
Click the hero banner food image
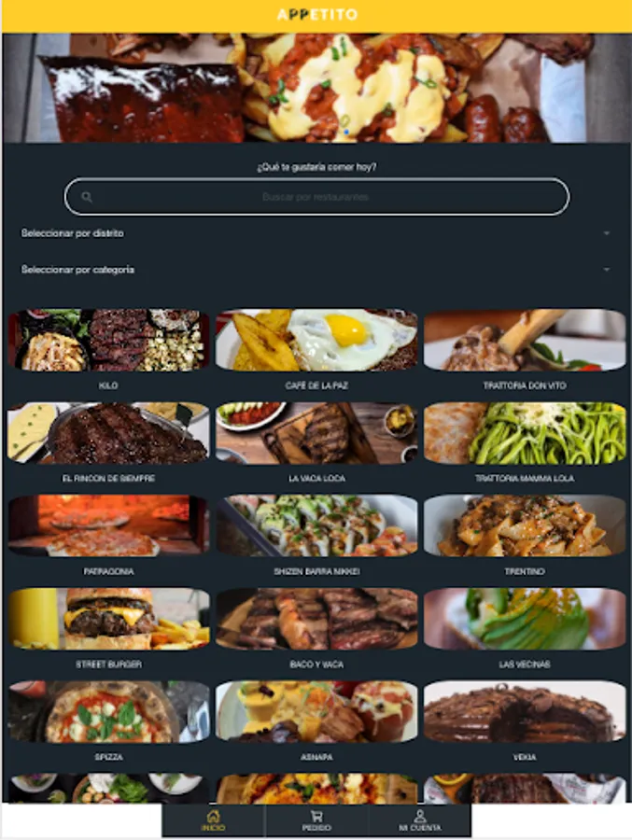point(316,88)
